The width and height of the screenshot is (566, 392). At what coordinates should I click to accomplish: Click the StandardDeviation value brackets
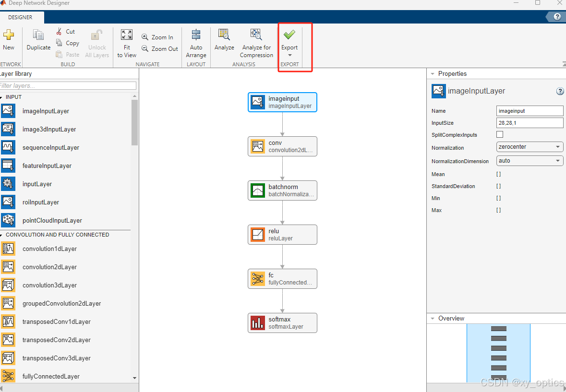click(498, 186)
